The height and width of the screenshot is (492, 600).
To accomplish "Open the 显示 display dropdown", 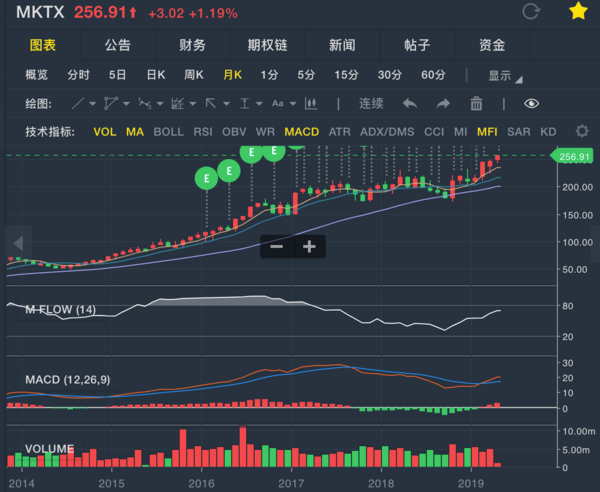I will pyautogui.click(x=505, y=75).
